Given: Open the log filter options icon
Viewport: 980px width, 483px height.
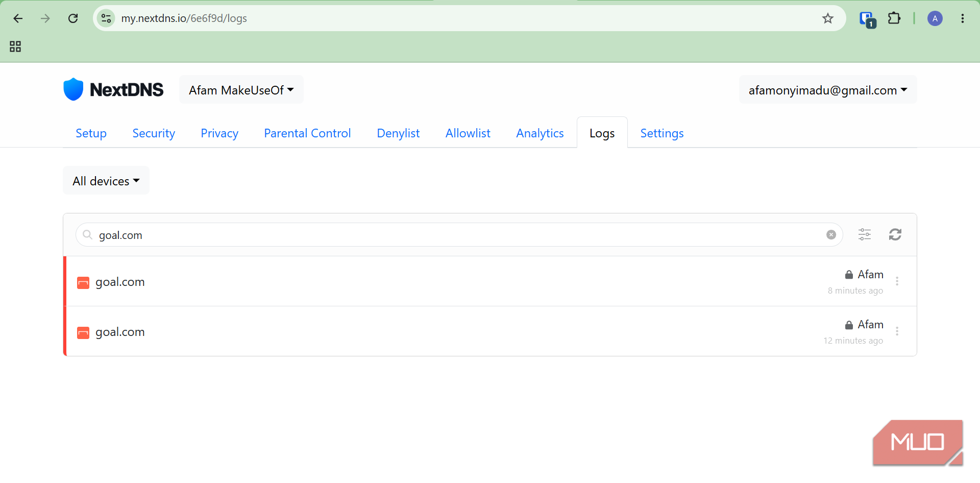Looking at the screenshot, I should (865, 234).
